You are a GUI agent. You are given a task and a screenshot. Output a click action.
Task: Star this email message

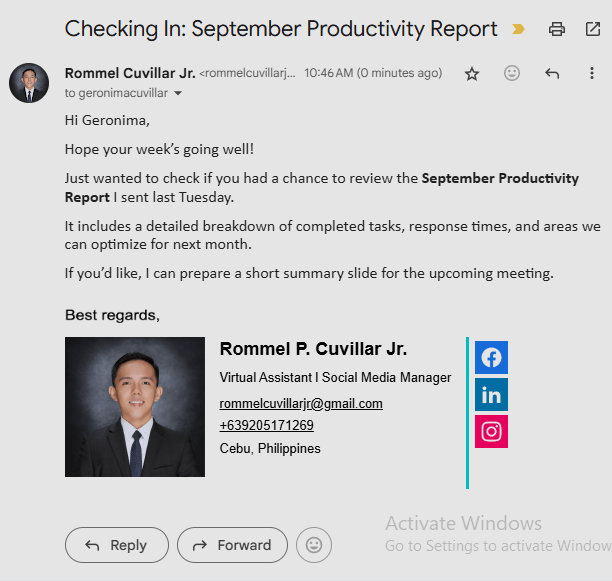(x=472, y=73)
